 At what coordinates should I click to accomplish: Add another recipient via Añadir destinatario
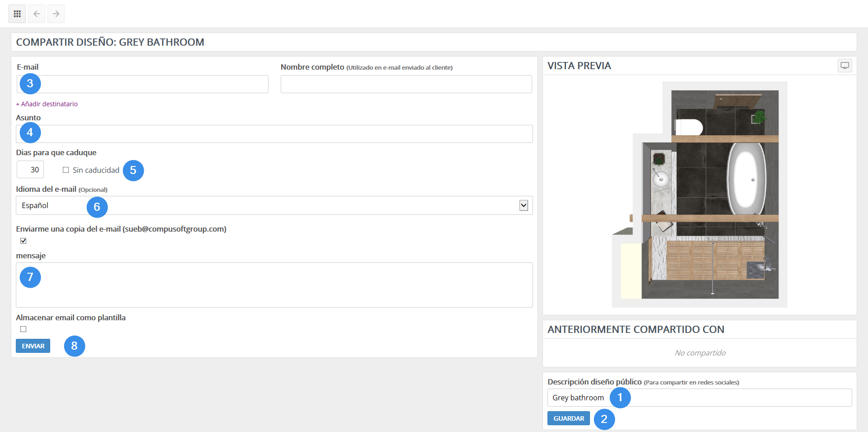47,104
